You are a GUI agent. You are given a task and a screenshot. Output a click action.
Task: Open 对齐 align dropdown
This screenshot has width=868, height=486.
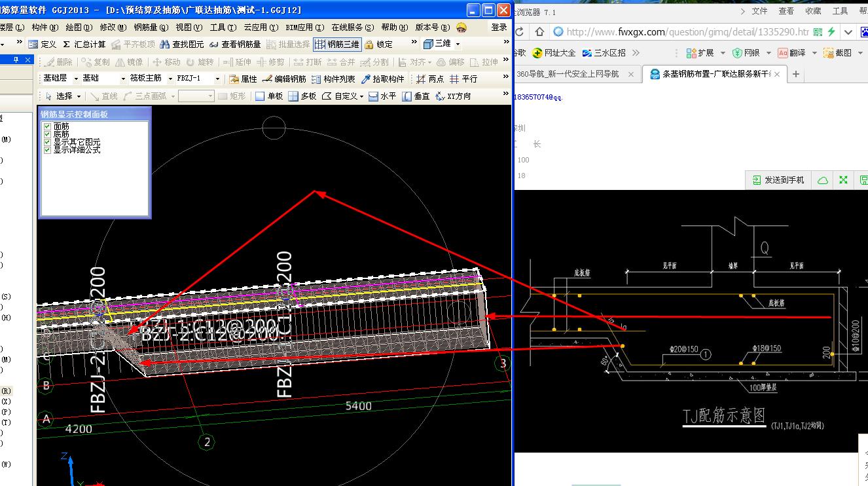(429, 62)
